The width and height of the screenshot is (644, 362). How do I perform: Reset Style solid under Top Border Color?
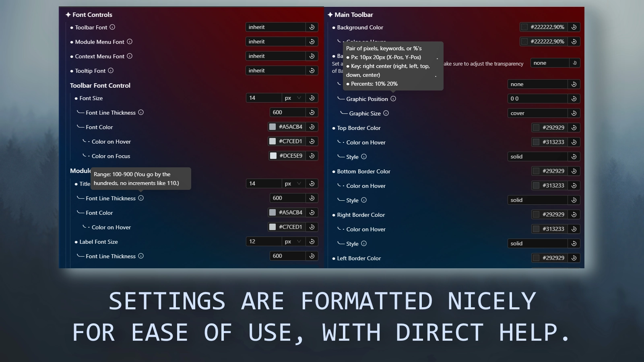574,157
